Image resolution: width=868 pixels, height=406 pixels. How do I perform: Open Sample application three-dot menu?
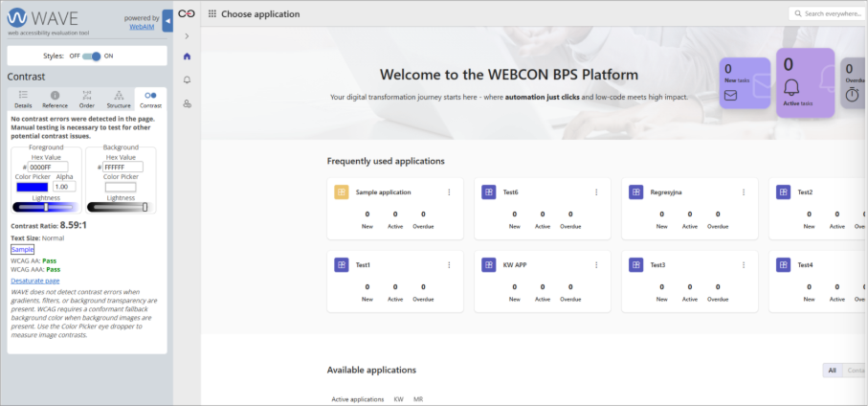(x=449, y=192)
